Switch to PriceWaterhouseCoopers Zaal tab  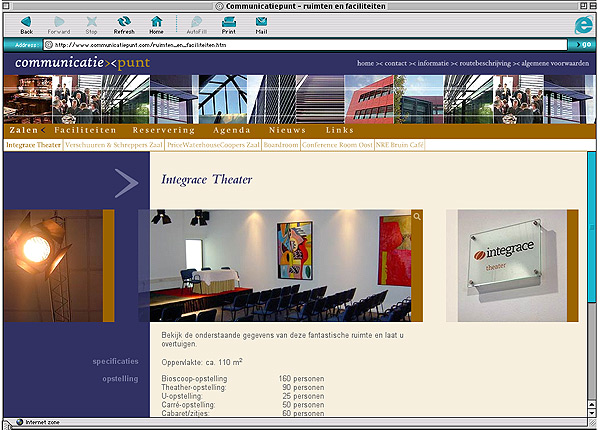tap(213, 145)
